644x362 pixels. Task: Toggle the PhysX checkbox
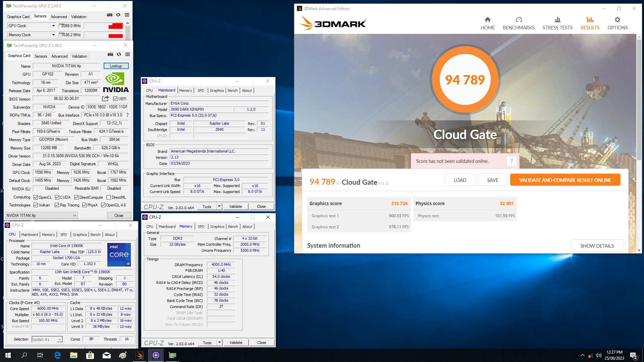[x=84, y=205]
